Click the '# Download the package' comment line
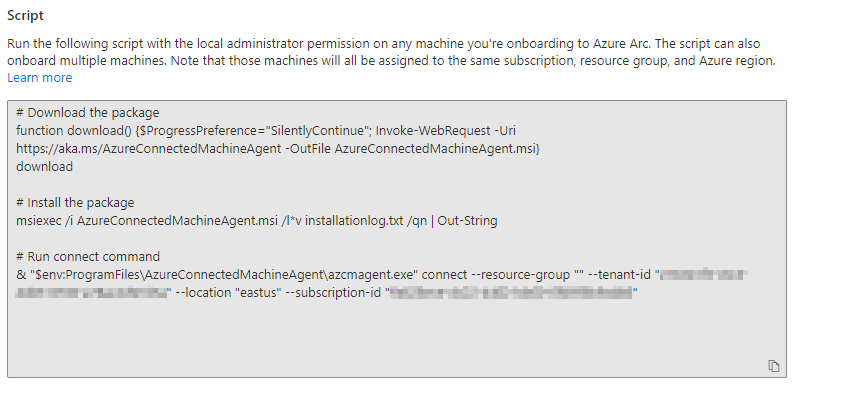This screenshot has width=854, height=406. 88,113
